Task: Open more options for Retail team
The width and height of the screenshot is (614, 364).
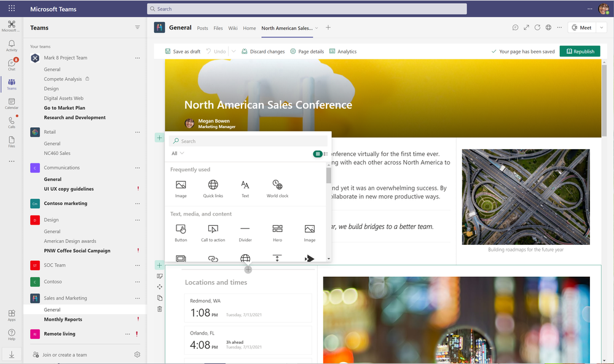Action: 138,132
